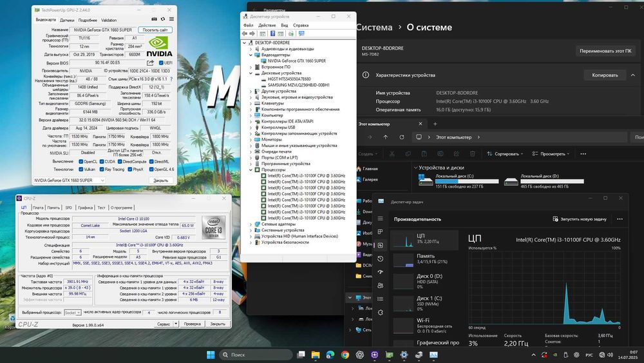Open the GPU selection dropdown in GPU-Z

point(69,180)
